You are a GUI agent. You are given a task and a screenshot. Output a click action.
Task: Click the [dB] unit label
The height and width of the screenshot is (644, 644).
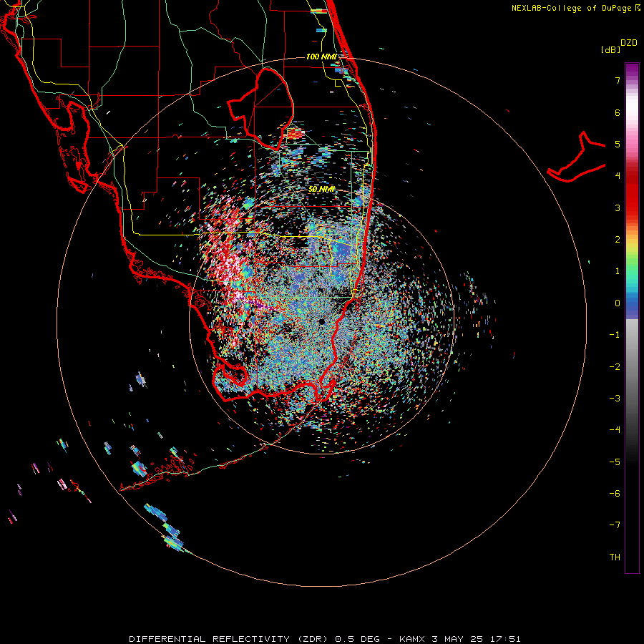[x=611, y=49]
